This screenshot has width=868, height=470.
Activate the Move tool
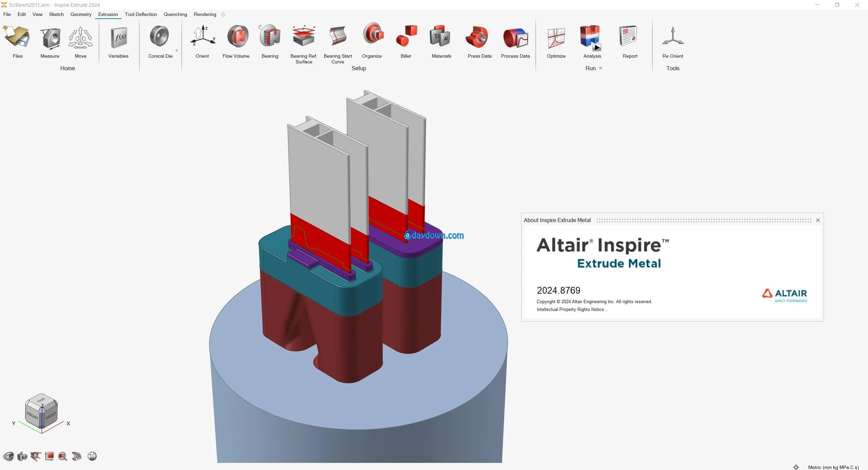[x=80, y=37]
